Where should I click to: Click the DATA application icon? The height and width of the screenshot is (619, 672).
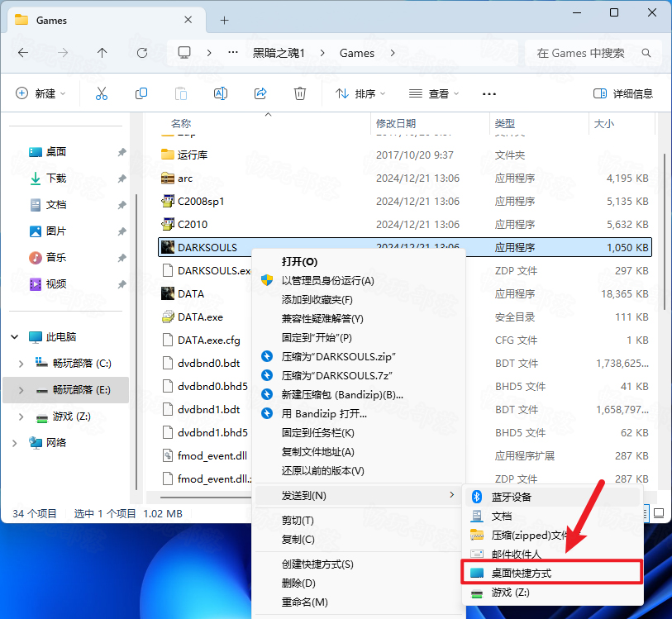[x=168, y=293]
